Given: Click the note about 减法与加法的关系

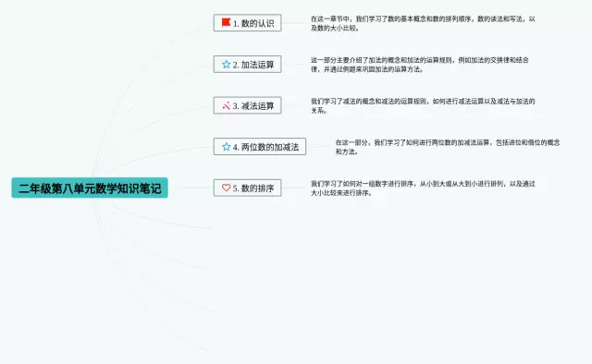Looking at the screenshot, I should [423, 105].
